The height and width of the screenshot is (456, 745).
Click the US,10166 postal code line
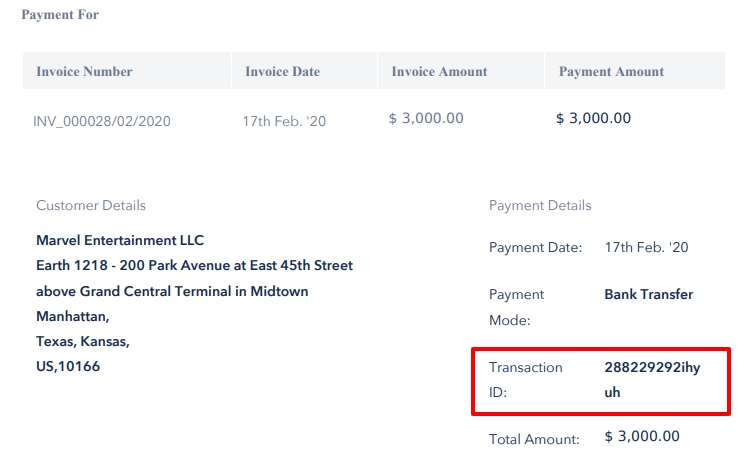68,366
